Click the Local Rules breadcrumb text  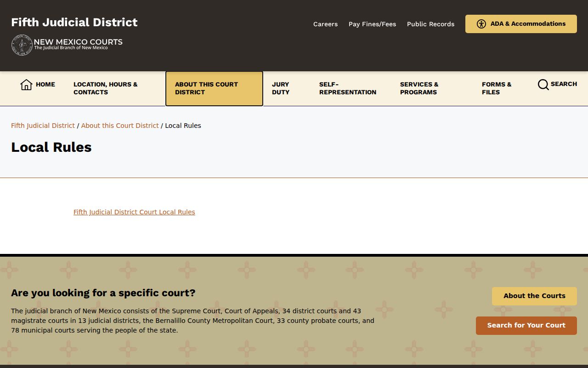183,126
